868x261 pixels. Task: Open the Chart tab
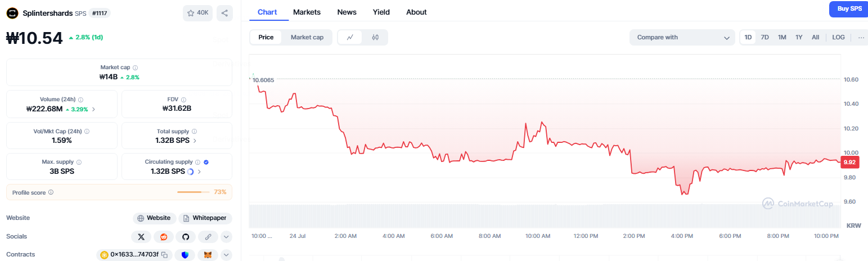click(x=267, y=12)
